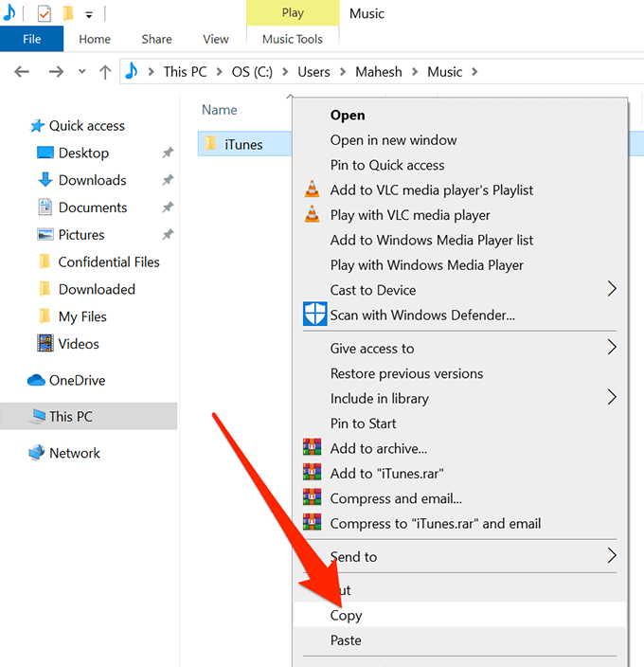The width and height of the screenshot is (644, 667).
Task: Choose Pin to Quick access
Action: point(460,165)
